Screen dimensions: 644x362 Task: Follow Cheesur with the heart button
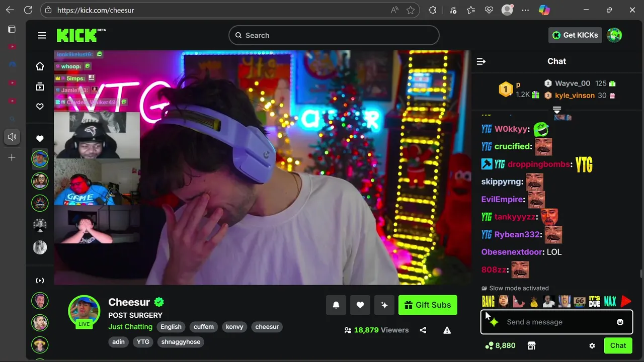pos(360,305)
